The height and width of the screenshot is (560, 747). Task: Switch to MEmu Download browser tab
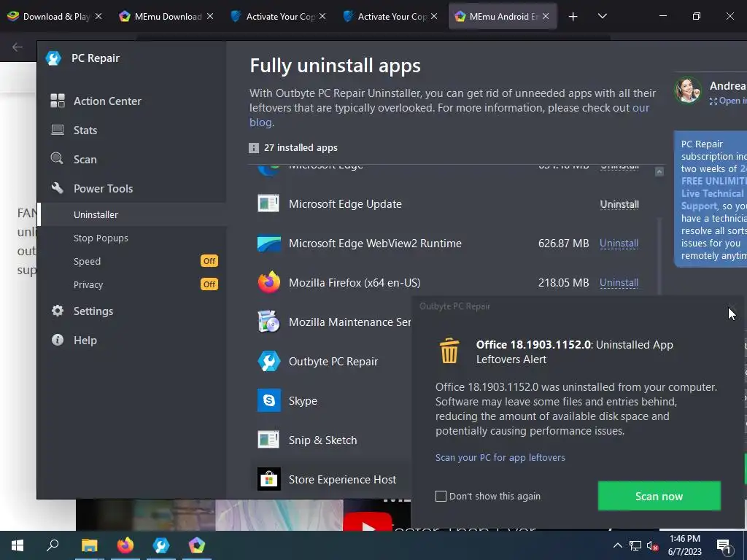click(x=167, y=16)
